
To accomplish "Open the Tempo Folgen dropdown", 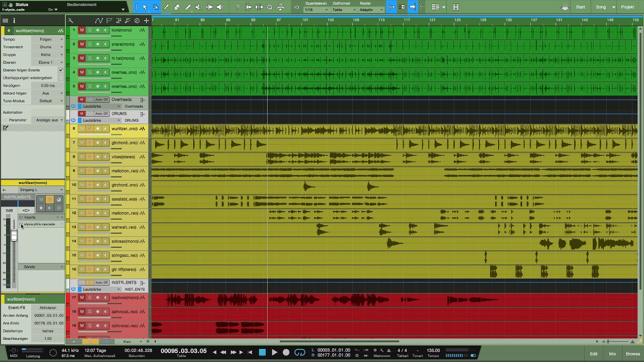I will 48,39.
